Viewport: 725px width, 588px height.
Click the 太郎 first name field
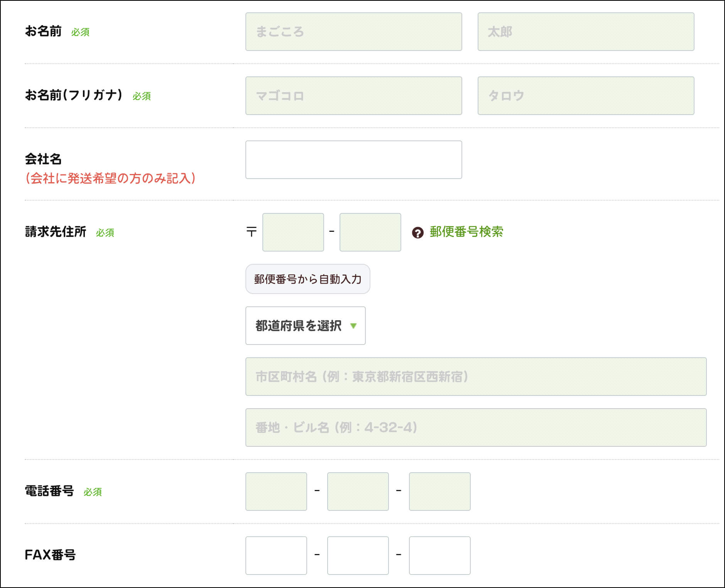click(x=585, y=32)
